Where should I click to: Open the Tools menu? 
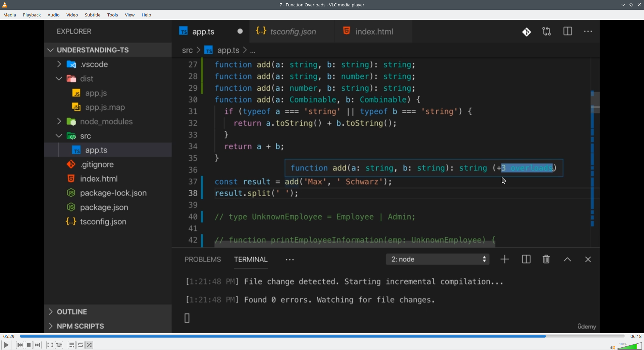click(x=113, y=15)
